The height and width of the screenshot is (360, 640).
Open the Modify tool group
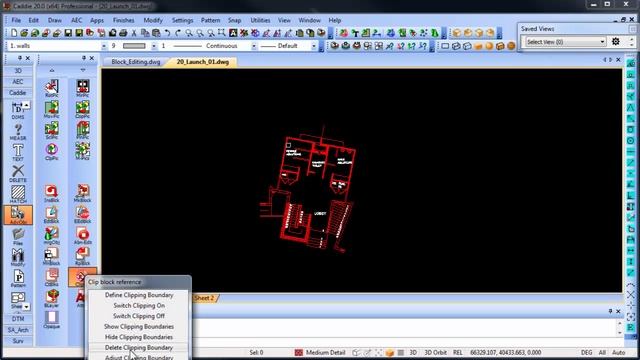tap(18, 258)
